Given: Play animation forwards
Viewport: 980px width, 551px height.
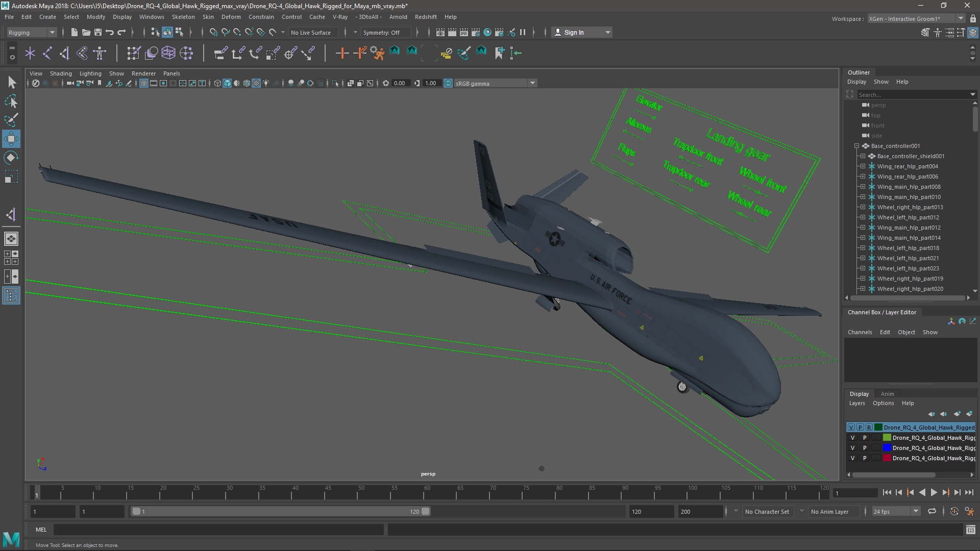Looking at the screenshot, I should click(x=934, y=492).
